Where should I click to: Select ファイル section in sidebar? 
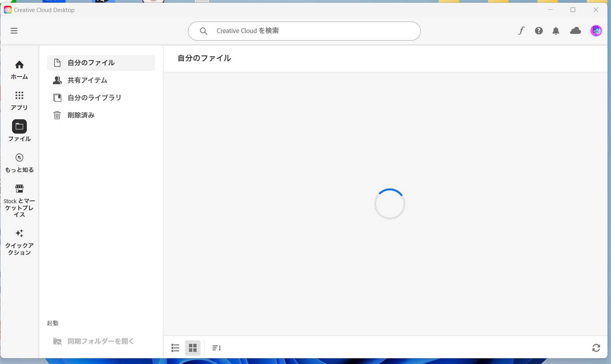coord(19,131)
